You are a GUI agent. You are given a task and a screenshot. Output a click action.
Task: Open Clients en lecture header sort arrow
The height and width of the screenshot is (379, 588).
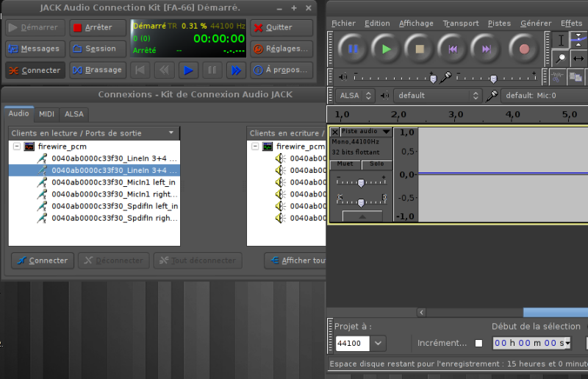point(171,132)
